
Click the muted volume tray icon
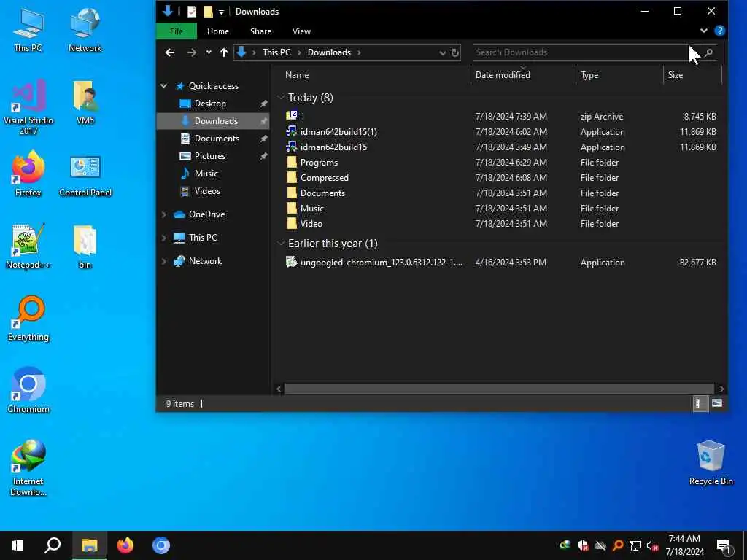click(x=652, y=545)
